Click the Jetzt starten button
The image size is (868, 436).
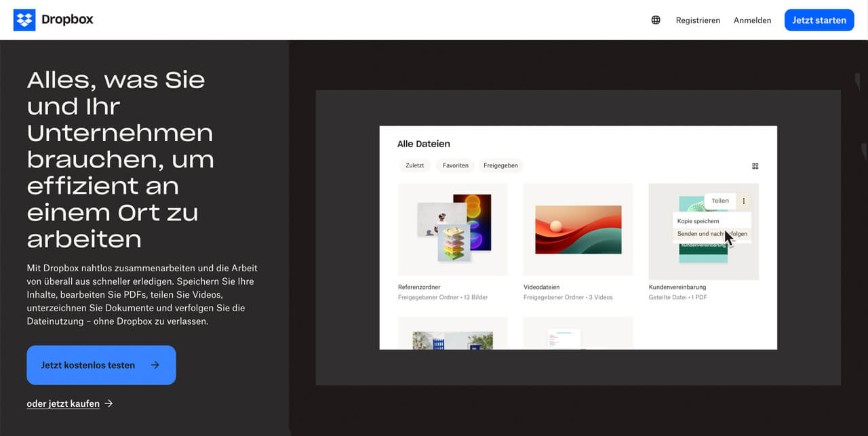click(x=819, y=20)
